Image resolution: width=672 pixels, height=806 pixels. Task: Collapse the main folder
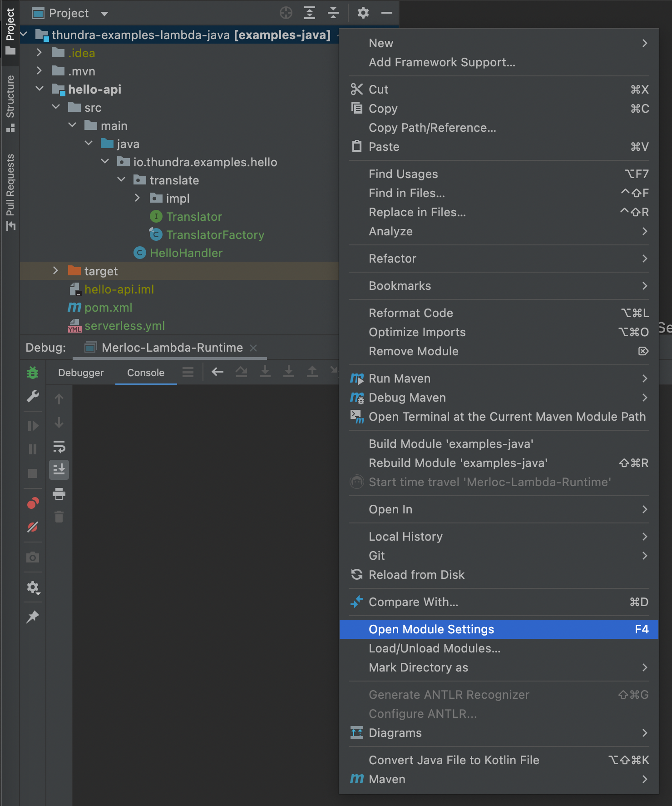coord(72,125)
